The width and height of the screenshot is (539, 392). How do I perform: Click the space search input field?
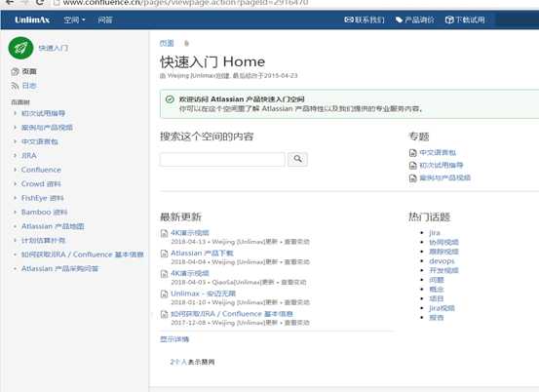[x=222, y=160]
